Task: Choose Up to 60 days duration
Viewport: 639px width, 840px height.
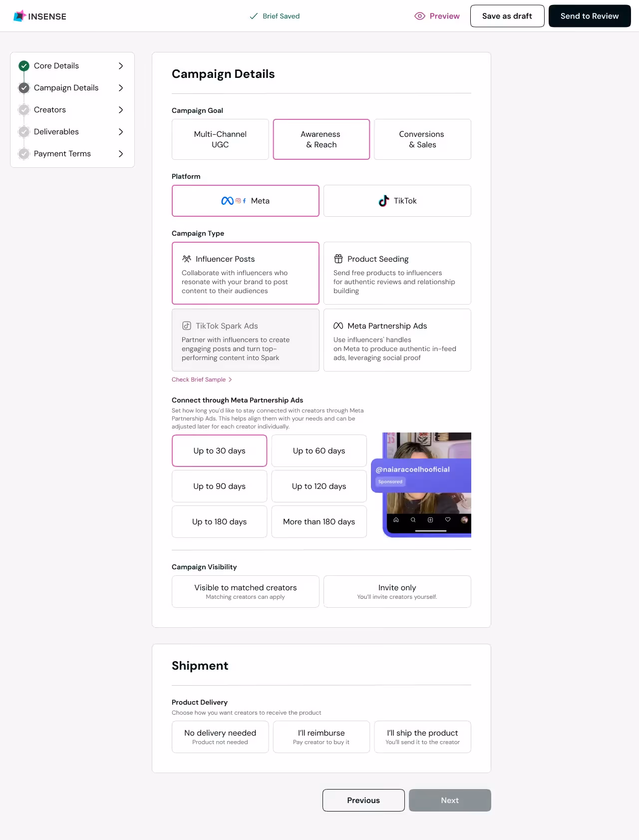Action: pos(319,451)
